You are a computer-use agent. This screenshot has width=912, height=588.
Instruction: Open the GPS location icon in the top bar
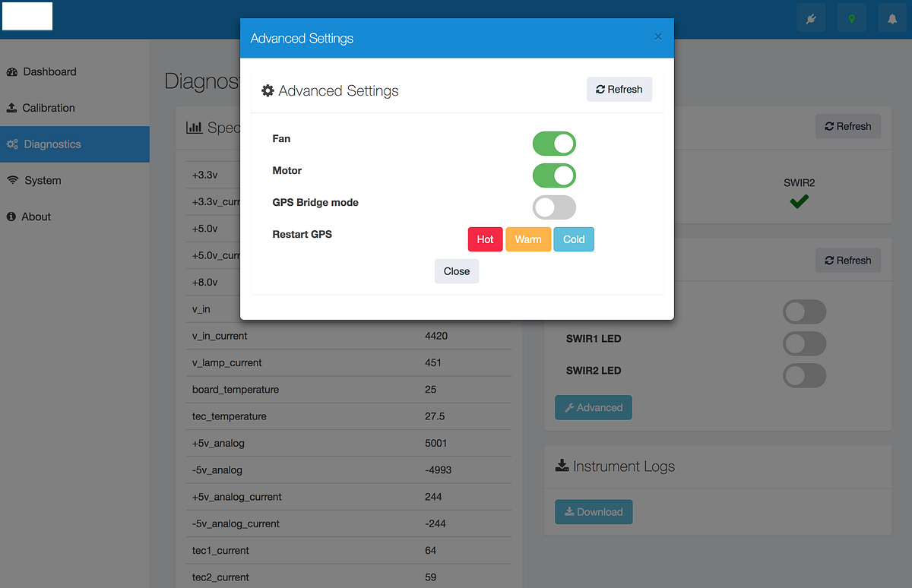851,17
